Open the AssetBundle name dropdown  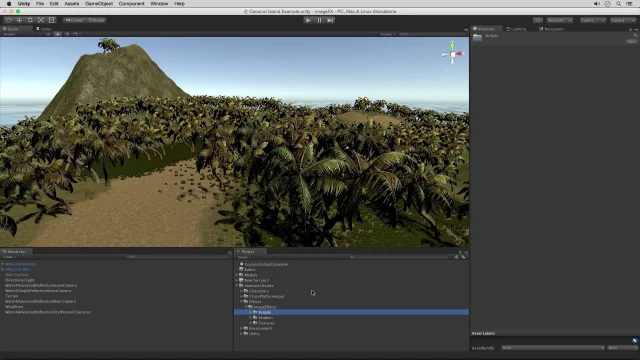tap(553, 348)
